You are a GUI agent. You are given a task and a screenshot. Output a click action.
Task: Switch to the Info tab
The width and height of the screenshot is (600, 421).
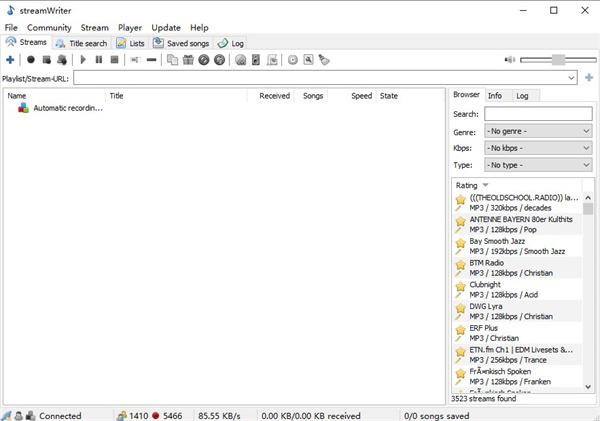pyautogui.click(x=495, y=96)
